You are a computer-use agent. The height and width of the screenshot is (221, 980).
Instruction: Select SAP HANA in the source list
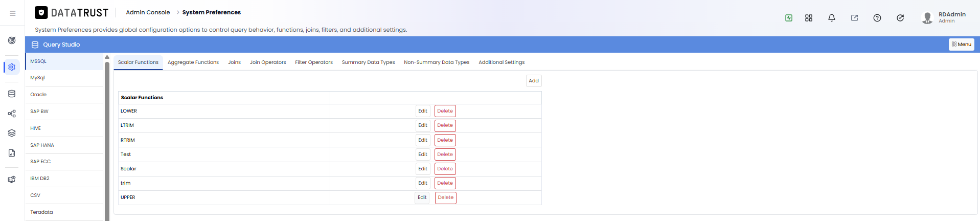coord(64,145)
